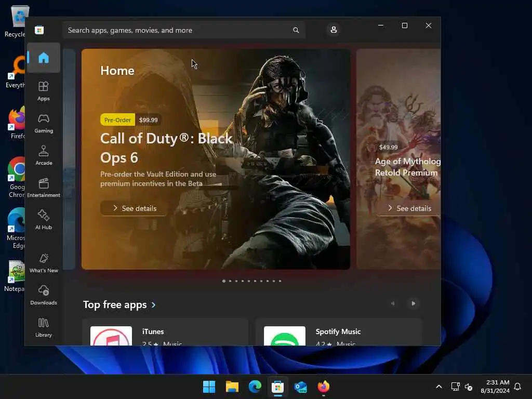Open the iTunes app card
Viewport: 532px width, 399px height.
pos(165,332)
